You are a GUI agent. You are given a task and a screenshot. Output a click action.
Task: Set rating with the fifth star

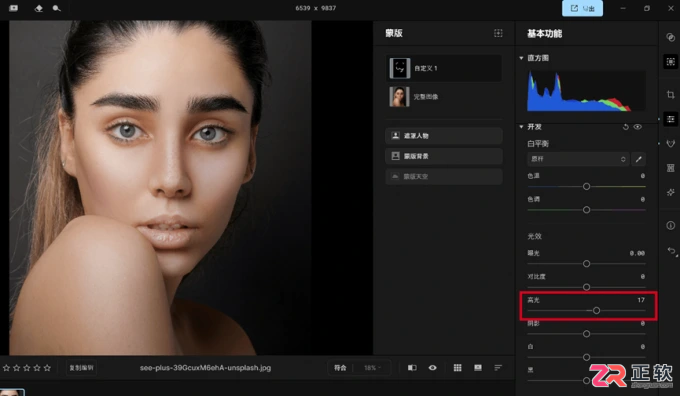[47, 368]
